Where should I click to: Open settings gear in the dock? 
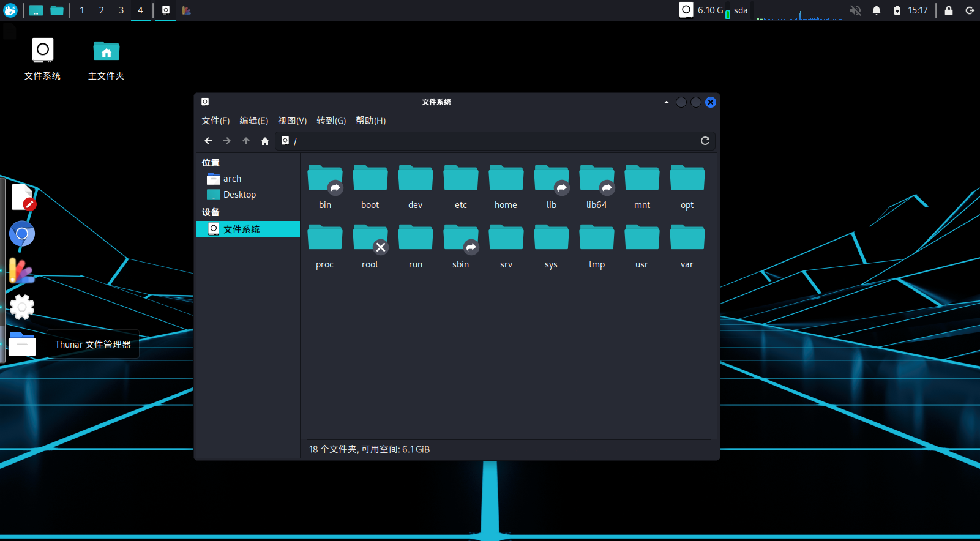click(22, 307)
